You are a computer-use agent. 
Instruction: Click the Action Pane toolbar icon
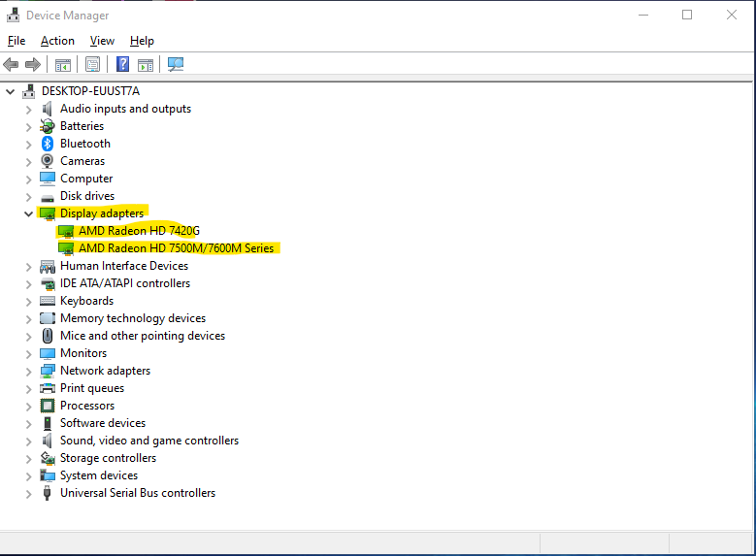pos(146,64)
